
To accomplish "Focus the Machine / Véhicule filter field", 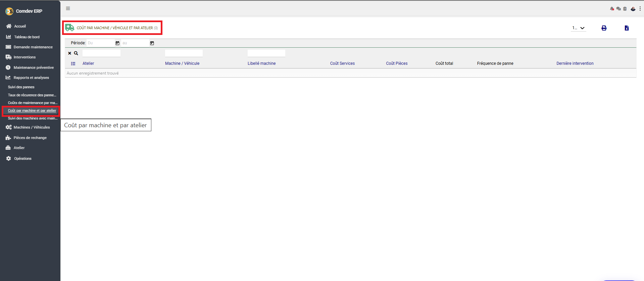I will point(184,53).
